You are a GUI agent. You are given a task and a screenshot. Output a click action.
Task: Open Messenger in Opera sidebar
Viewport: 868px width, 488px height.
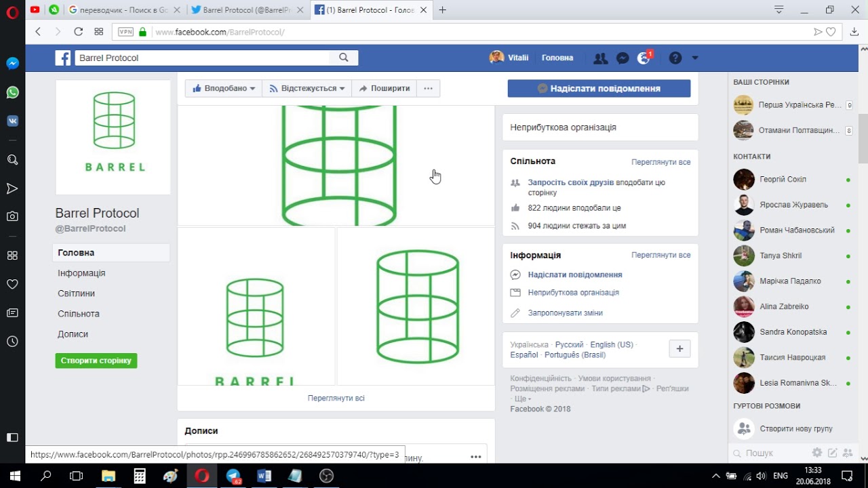click(x=12, y=63)
